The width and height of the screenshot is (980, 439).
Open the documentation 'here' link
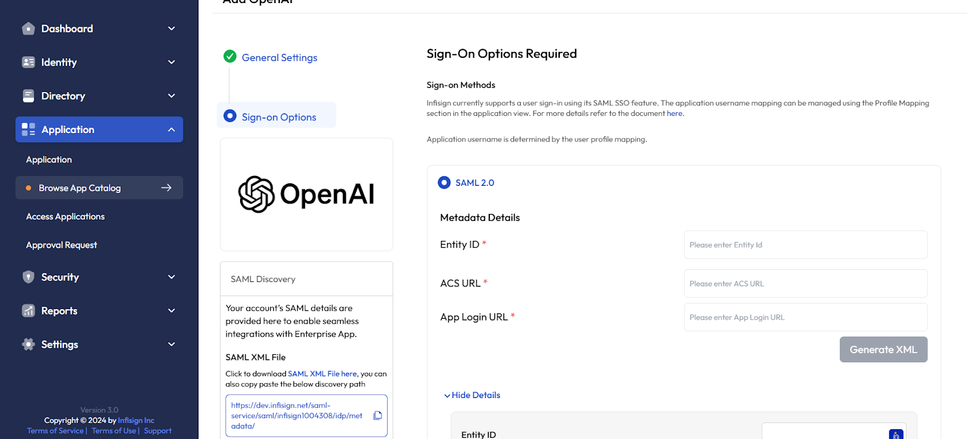coord(674,113)
